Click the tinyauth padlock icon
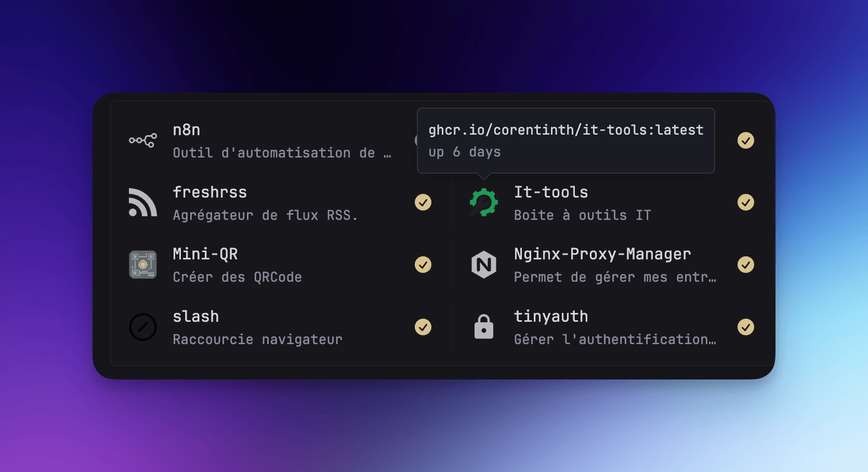This screenshot has width=868, height=472. coord(484,327)
